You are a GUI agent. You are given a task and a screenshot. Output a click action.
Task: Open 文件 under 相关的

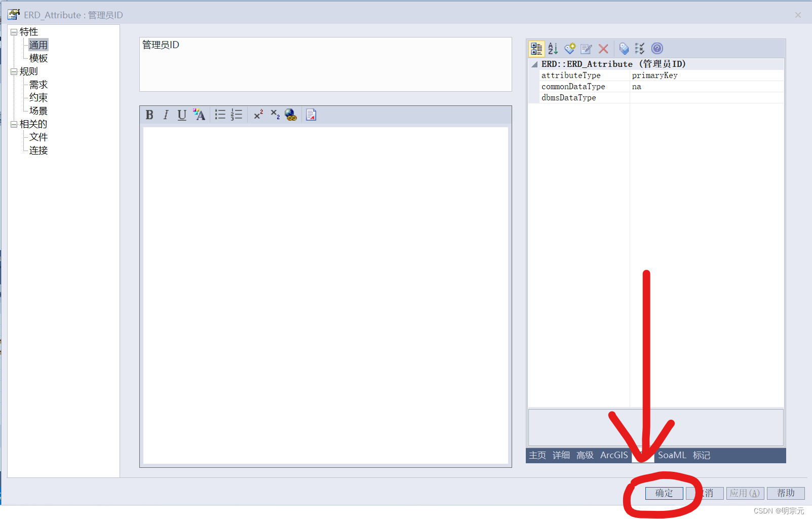38,137
